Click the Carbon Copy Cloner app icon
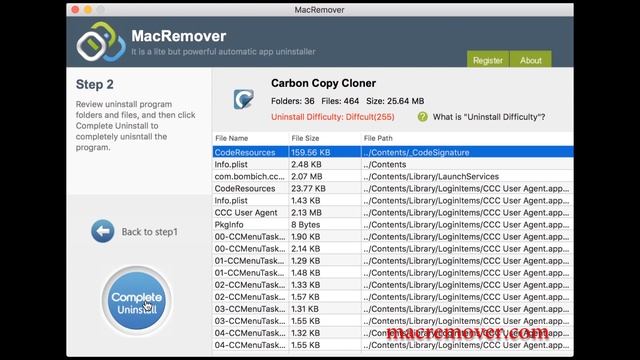640x360 pixels. [x=244, y=99]
